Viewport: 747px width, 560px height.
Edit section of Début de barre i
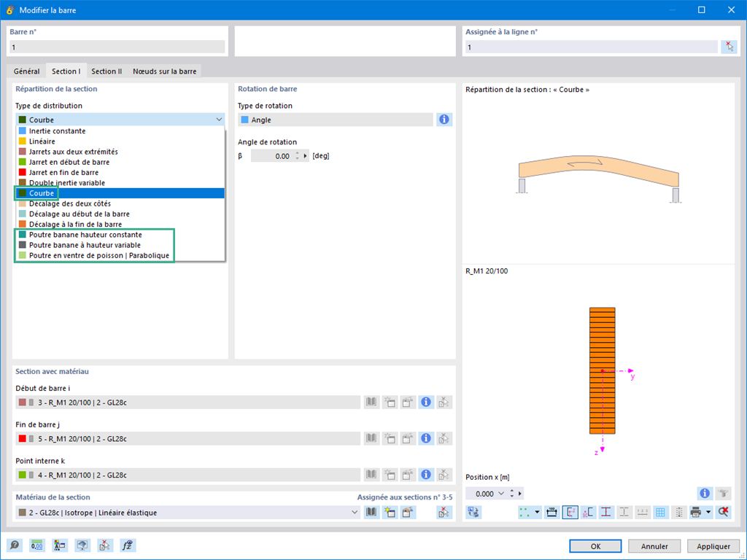pyautogui.click(x=408, y=402)
